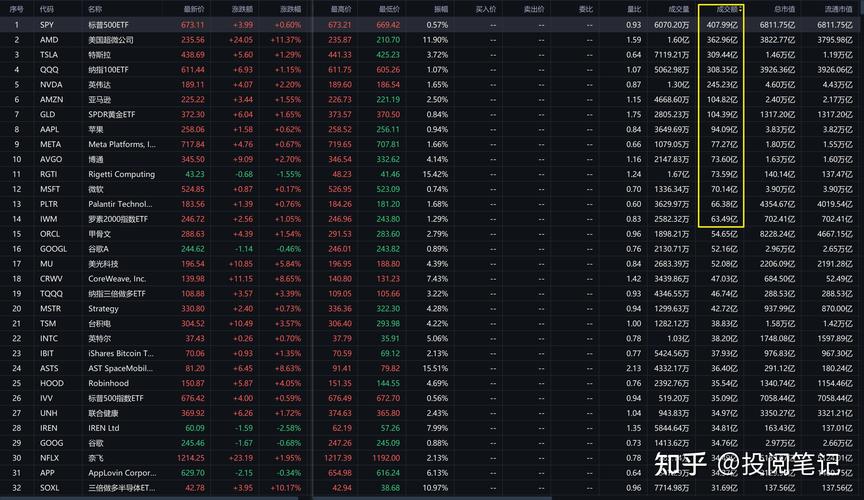Click the iShares Bitcoin Trust name
The image size is (864, 500).
tap(120, 353)
